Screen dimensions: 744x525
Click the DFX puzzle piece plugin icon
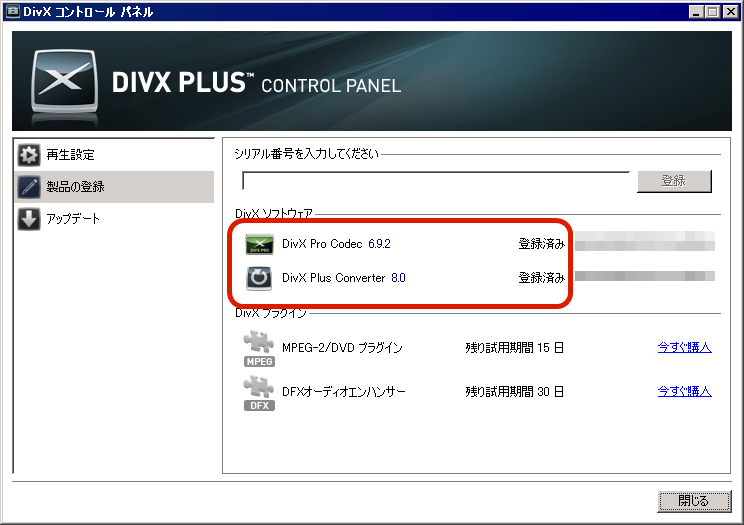pyautogui.click(x=259, y=393)
